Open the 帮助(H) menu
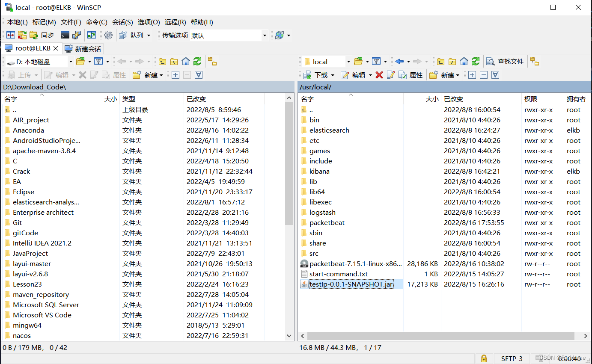This screenshot has width=592, height=364. (202, 22)
